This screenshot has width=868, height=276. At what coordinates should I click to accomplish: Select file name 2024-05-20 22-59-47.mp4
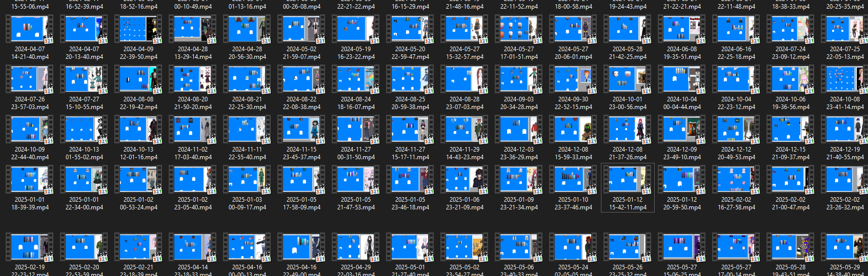click(x=410, y=53)
